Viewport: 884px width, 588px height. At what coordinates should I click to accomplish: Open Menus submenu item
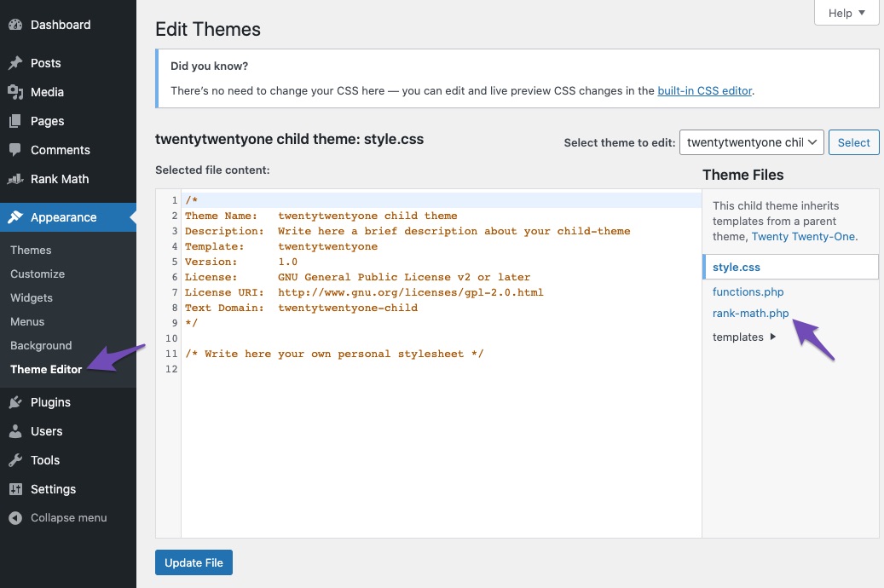coord(27,321)
